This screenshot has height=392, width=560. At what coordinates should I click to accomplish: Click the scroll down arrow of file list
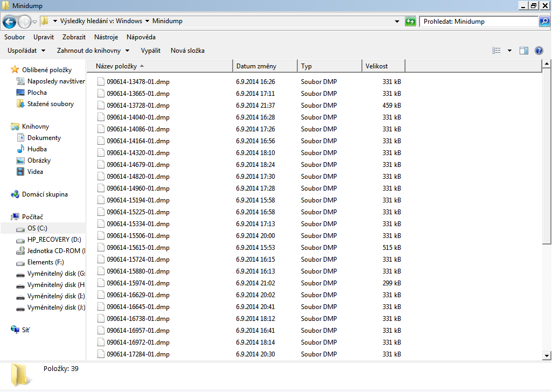click(547, 355)
